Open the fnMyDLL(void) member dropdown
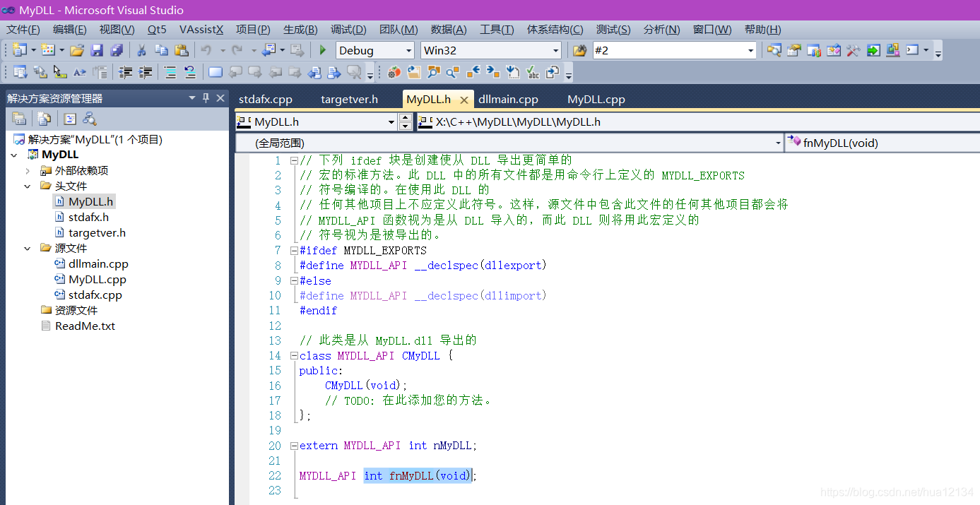This screenshot has width=980, height=505. click(882, 143)
